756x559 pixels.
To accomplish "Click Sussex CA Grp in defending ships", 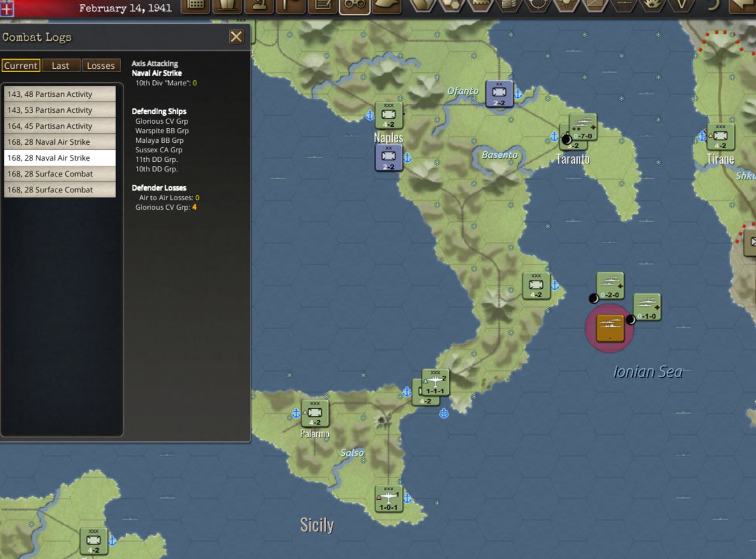I will click(x=159, y=150).
